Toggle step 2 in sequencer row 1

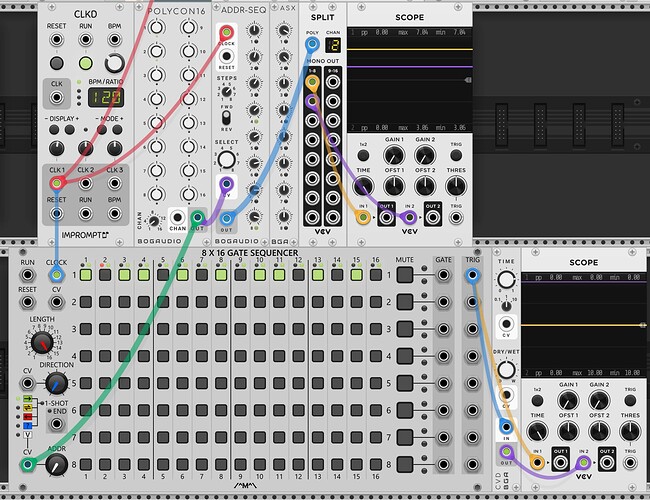coord(105,275)
